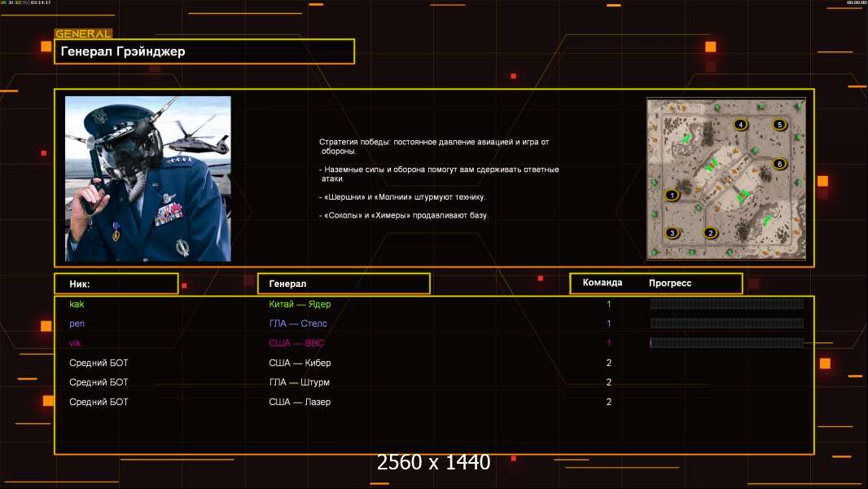868x489 pixels.
Task: Click the "Ник:" column header
Action: tap(116, 284)
